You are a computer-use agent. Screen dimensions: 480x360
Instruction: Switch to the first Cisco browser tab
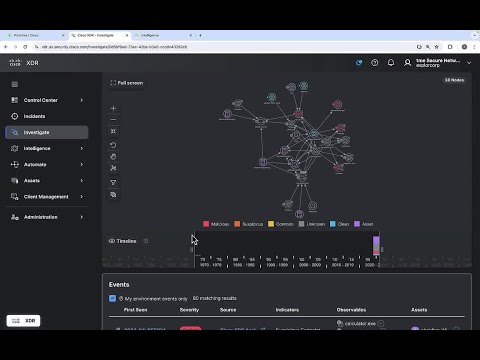click(x=35, y=35)
